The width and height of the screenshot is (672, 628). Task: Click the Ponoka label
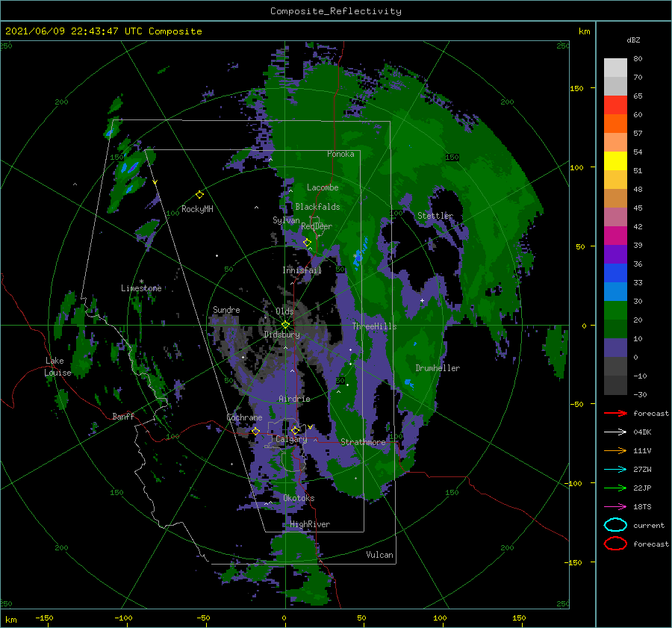coord(340,154)
